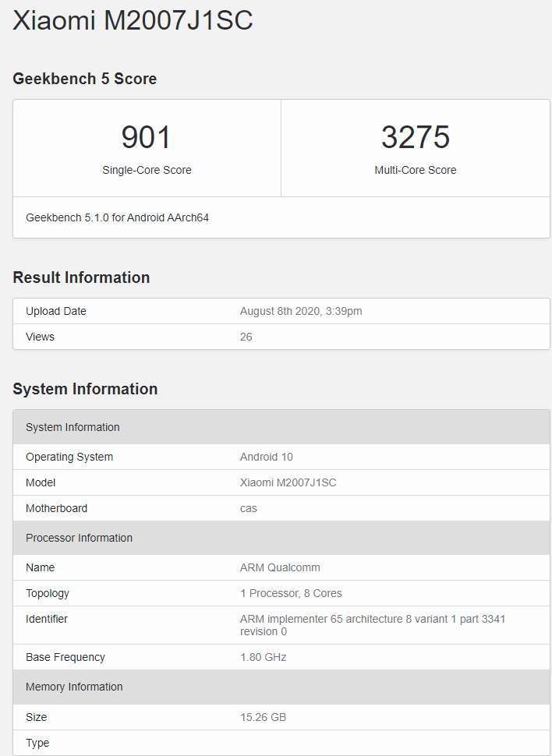Click the Motherboard label
552x756 pixels.
(x=56, y=508)
